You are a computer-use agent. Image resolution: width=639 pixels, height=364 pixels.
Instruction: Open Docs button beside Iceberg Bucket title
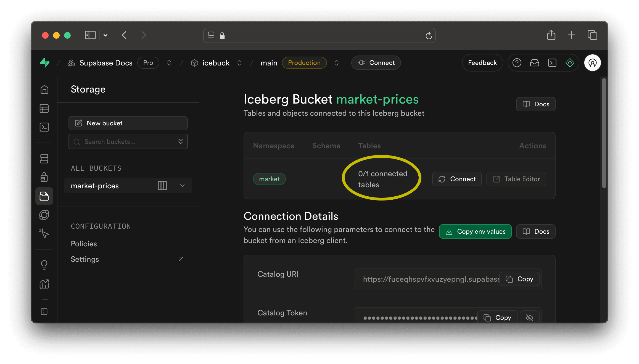536,104
